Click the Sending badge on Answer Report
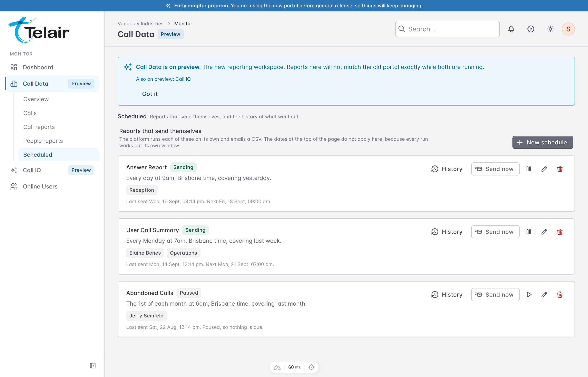This screenshot has height=377, width=588. pos(183,167)
